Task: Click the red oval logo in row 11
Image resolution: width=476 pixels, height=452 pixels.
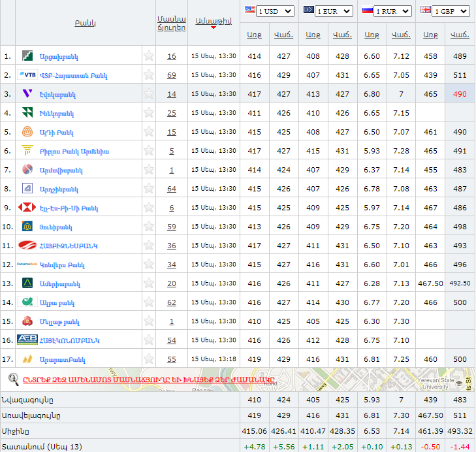Action: (x=27, y=245)
